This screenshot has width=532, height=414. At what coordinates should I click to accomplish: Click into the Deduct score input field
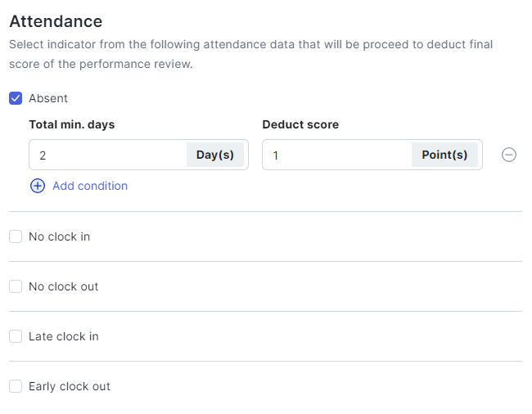[336, 155]
